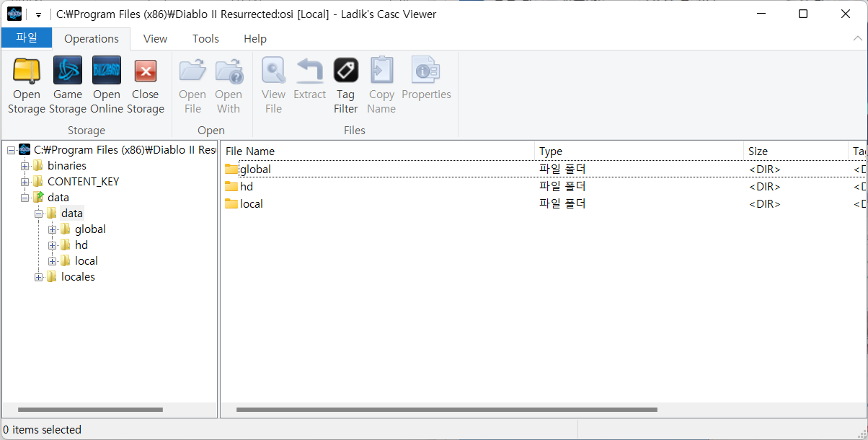The height and width of the screenshot is (440, 868).
Task: Click the file list horizontal scrollbar
Action: click(446, 410)
